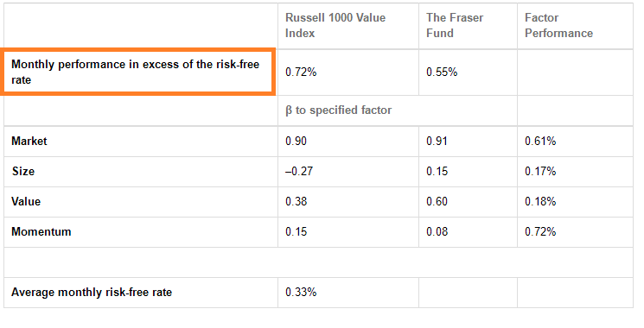Viewport: 644px width, 328px height.
Task: Click the 0.08 Momentum beta cell
Action: (x=437, y=231)
